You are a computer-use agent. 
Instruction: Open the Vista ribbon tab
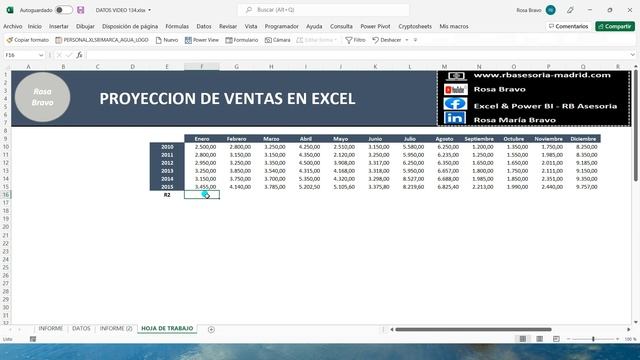pos(251,26)
